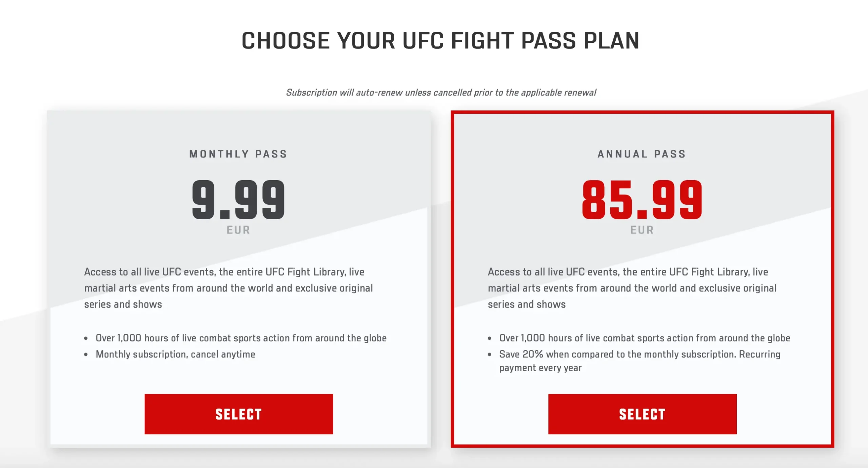The height and width of the screenshot is (468, 868).
Task: Click Annual Pass bullet about 1,000 hours
Action: pyautogui.click(x=645, y=338)
